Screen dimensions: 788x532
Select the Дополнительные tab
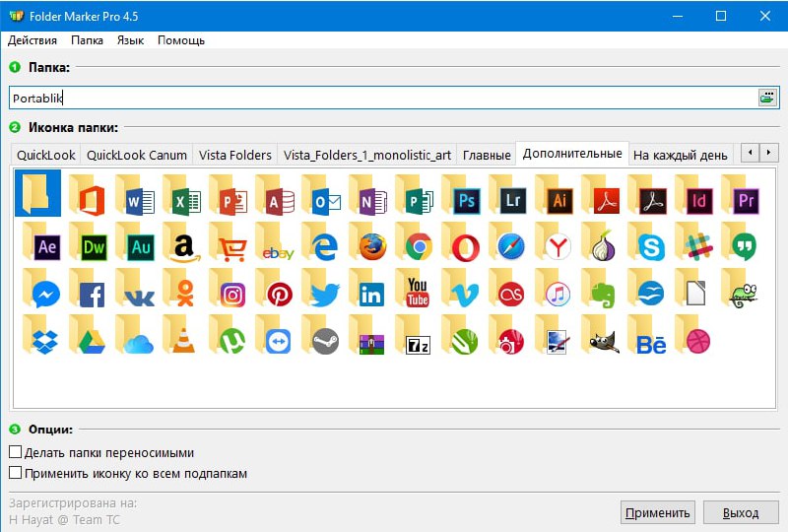[x=572, y=154]
